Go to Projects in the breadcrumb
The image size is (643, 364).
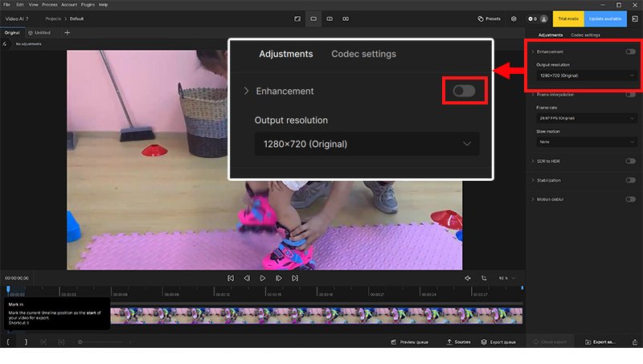tap(53, 18)
